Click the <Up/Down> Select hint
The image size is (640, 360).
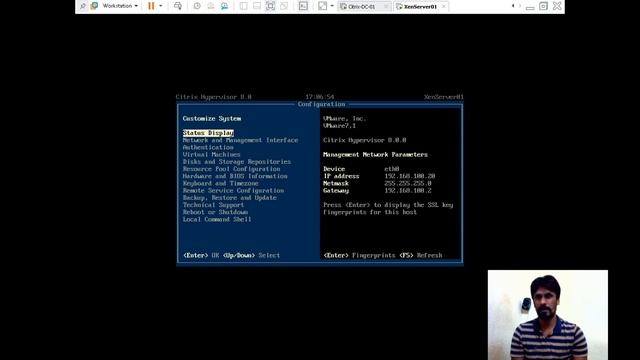point(251,255)
